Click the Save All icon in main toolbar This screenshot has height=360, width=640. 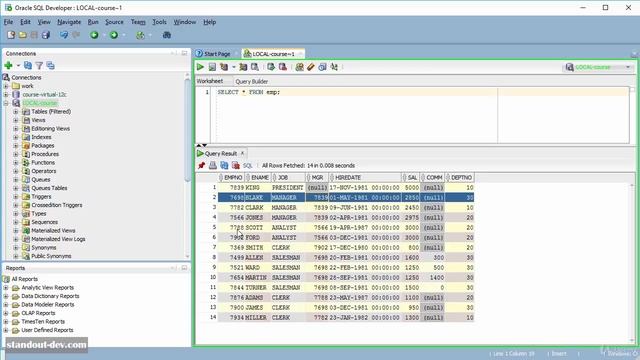coord(46,35)
